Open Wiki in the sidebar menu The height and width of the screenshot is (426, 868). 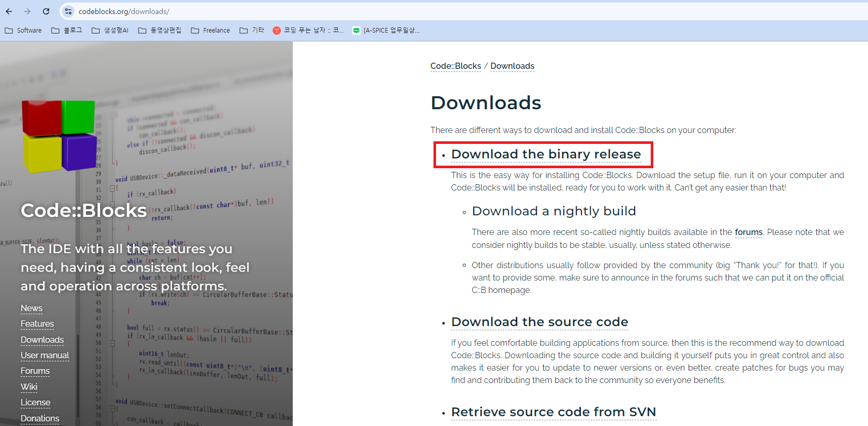pos(29,387)
